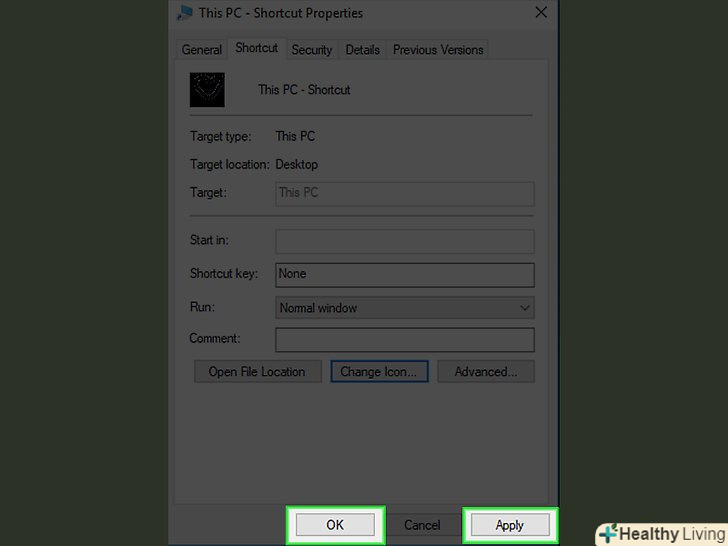Go to the Details tab

pyautogui.click(x=362, y=50)
